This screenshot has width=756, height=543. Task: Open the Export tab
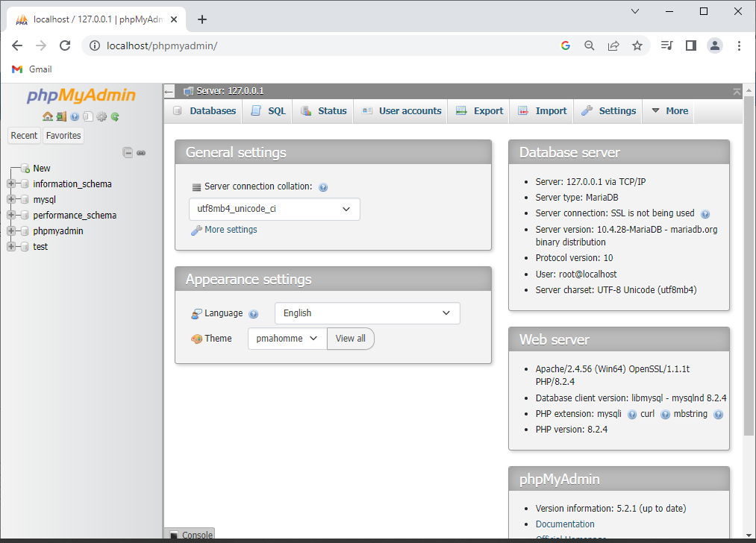click(x=479, y=111)
